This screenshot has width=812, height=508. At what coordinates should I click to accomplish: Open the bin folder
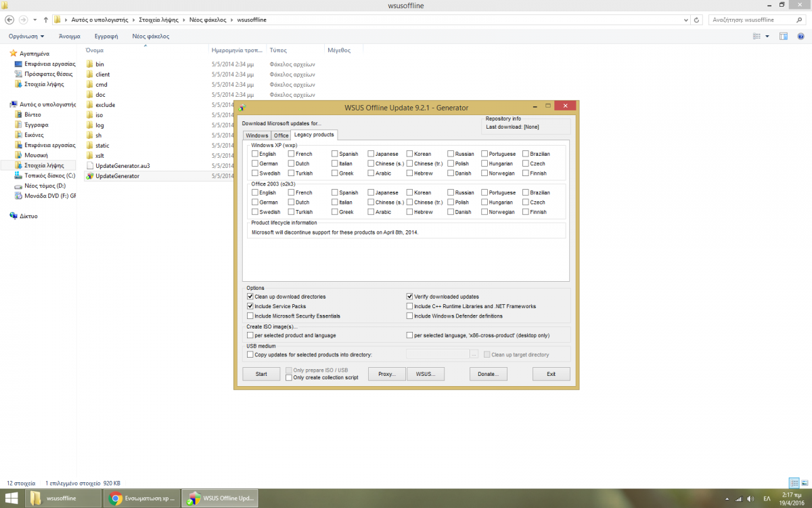click(x=99, y=64)
